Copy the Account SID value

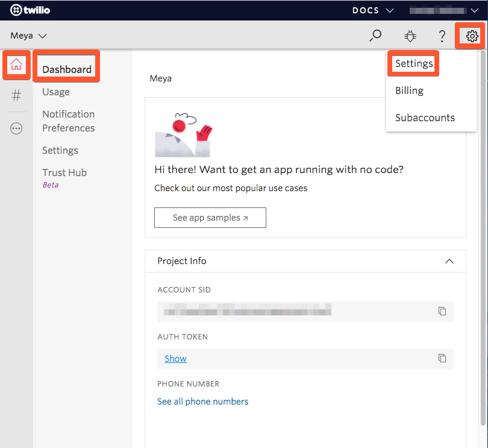(442, 311)
